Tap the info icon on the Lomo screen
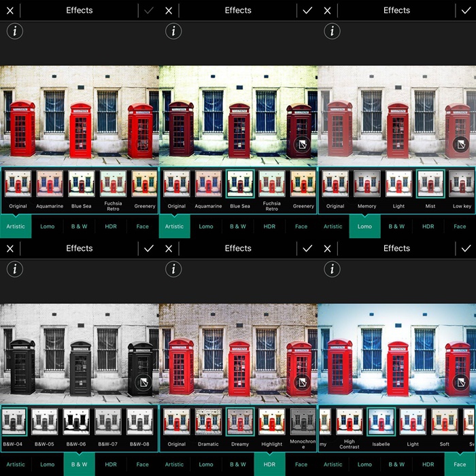 tap(332, 31)
